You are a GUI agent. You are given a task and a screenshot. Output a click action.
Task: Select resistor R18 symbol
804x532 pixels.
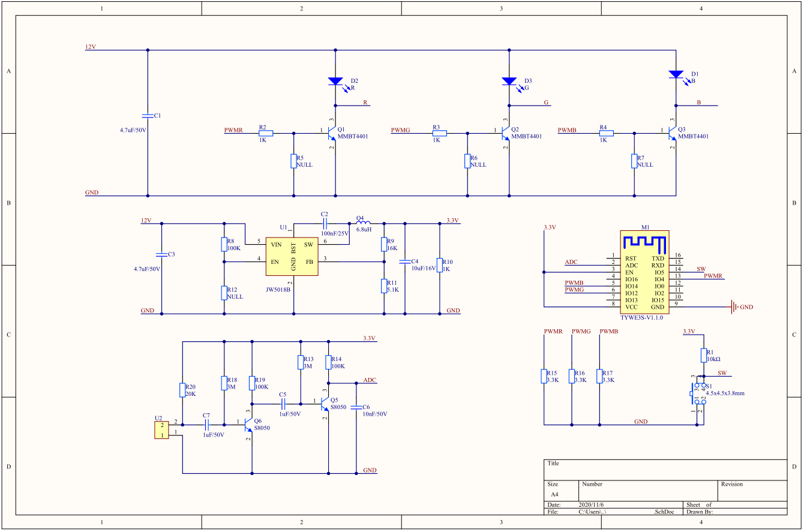[224, 383]
